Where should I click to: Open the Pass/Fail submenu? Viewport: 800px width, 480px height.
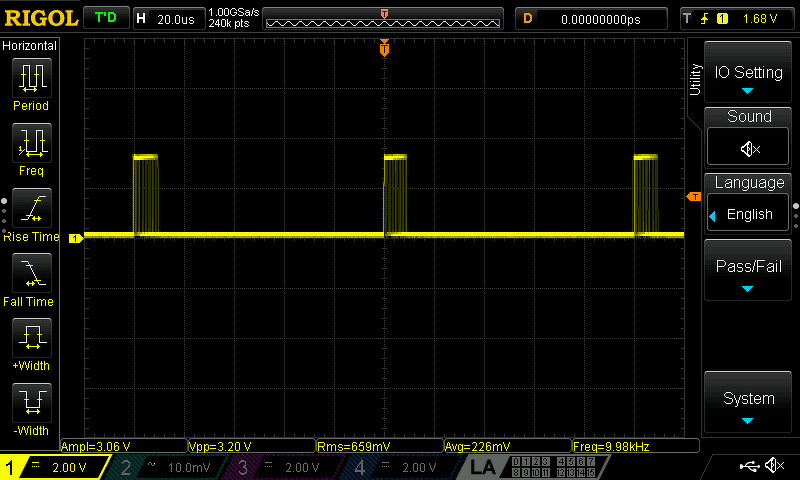click(x=748, y=271)
